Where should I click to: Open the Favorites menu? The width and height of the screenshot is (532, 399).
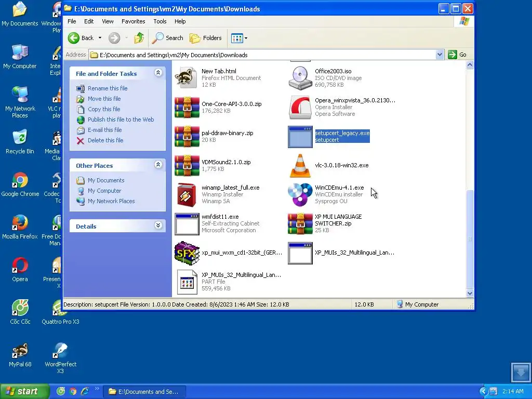(x=134, y=21)
